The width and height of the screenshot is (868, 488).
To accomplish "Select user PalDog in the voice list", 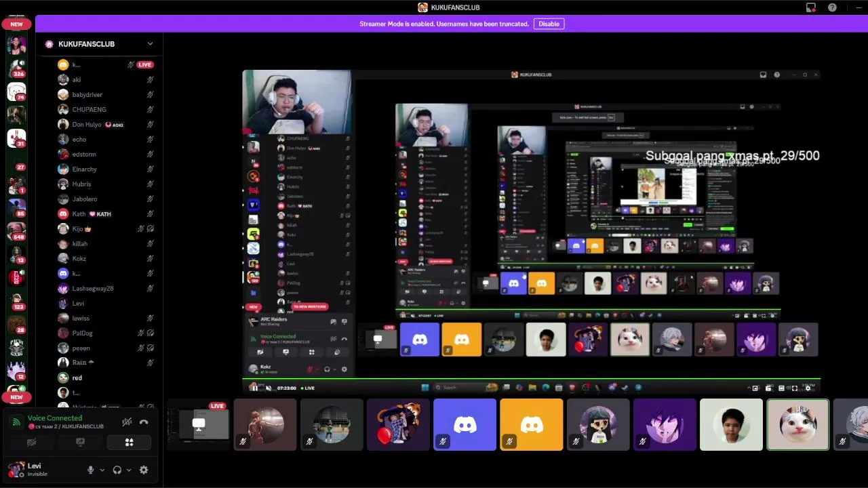I will (x=106, y=333).
